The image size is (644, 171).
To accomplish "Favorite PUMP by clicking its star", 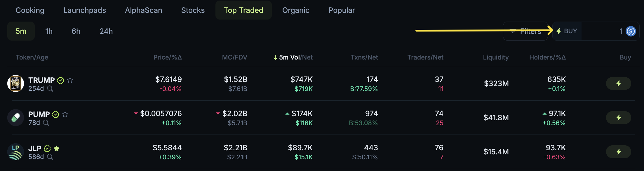I will [65, 114].
